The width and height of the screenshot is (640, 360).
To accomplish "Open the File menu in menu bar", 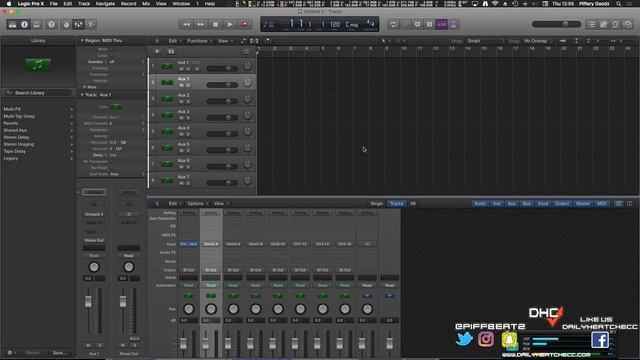I will (53, 4).
